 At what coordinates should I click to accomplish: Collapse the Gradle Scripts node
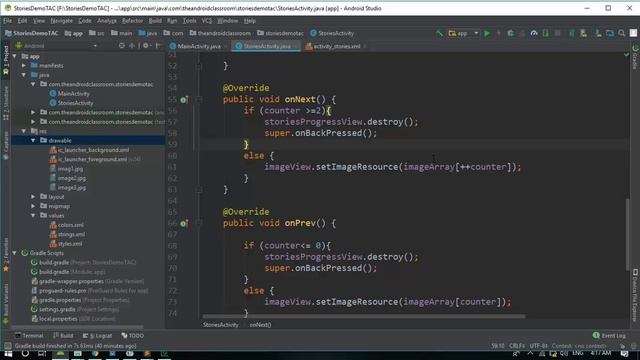pyautogui.click(x=15, y=253)
